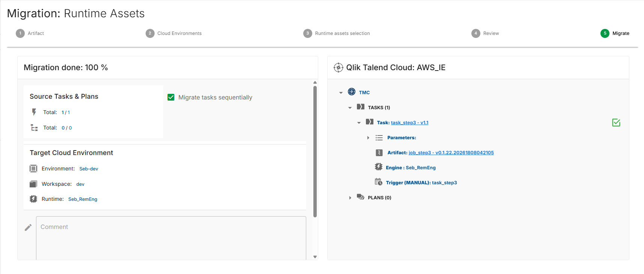Click scrollbar up arrow in migration panel

[x=315, y=82]
